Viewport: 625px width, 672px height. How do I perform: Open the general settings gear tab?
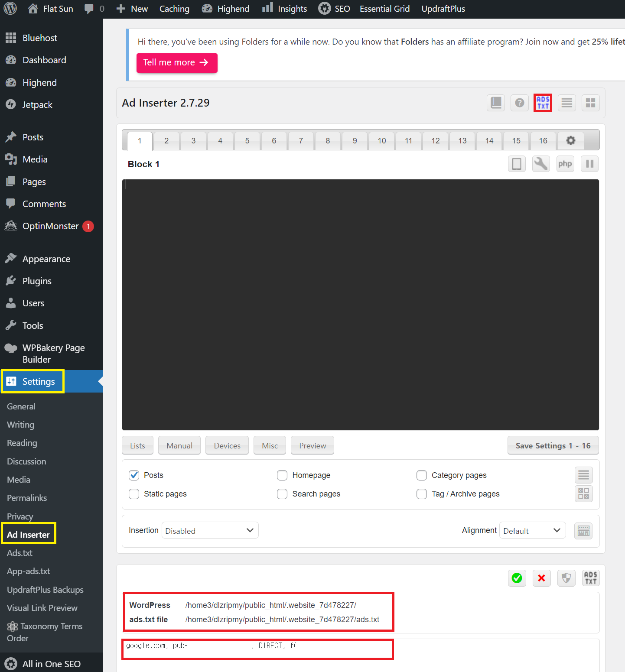pos(571,140)
